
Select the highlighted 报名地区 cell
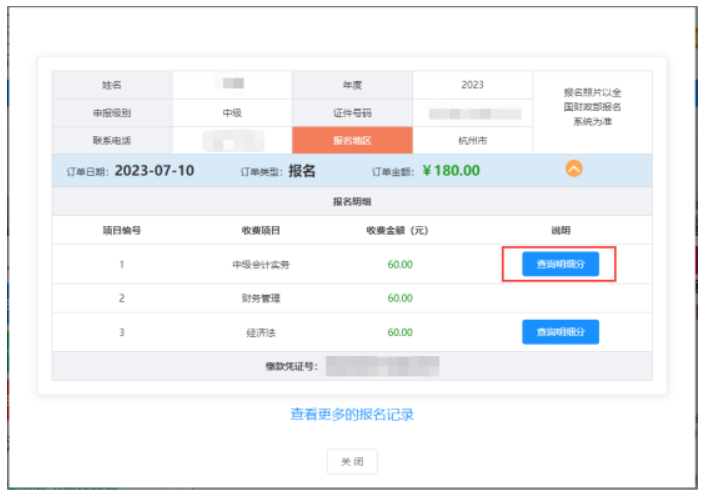352,141
